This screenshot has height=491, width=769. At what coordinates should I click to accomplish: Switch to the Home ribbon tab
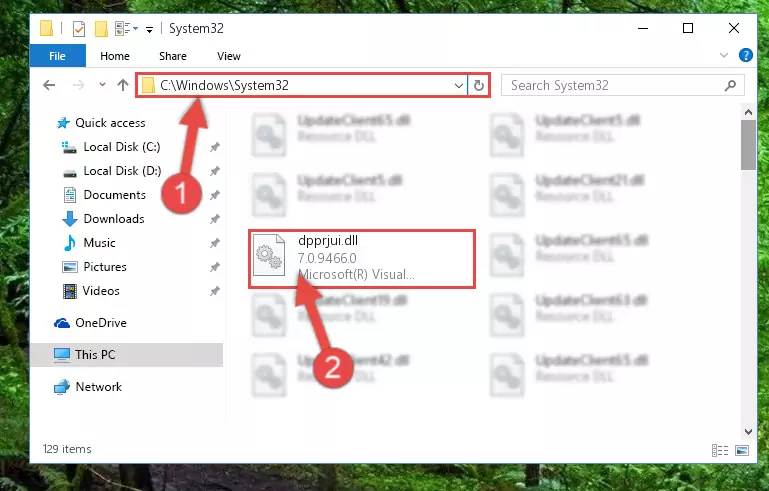click(x=115, y=56)
